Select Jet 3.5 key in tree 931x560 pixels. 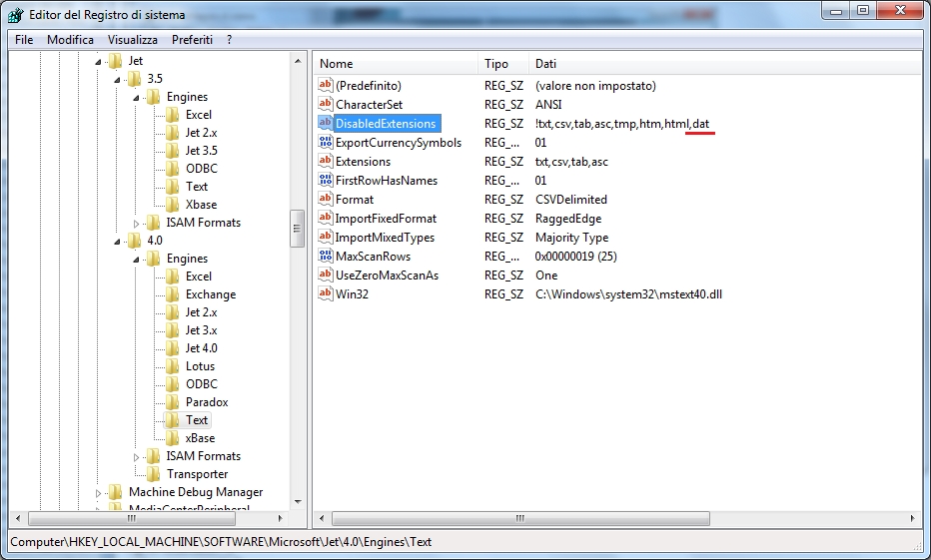pyautogui.click(x=201, y=150)
